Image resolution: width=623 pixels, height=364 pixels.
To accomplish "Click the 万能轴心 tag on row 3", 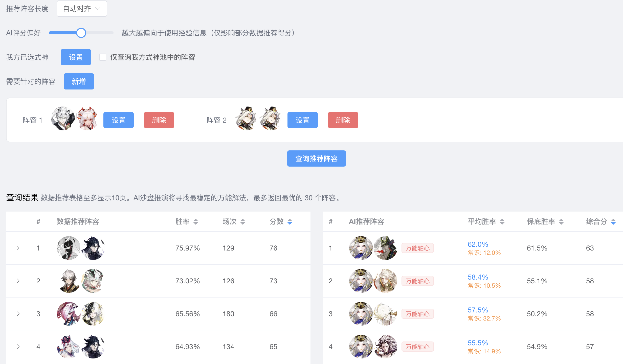I will point(417,314).
